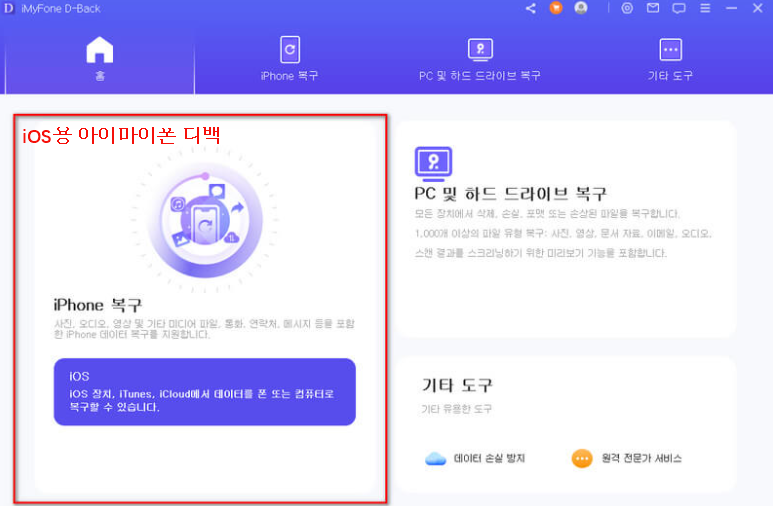Click the PC hard drive recovery monitor icon in navigation
Viewport: 773px width, 506px height.
(x=480, y=49)
